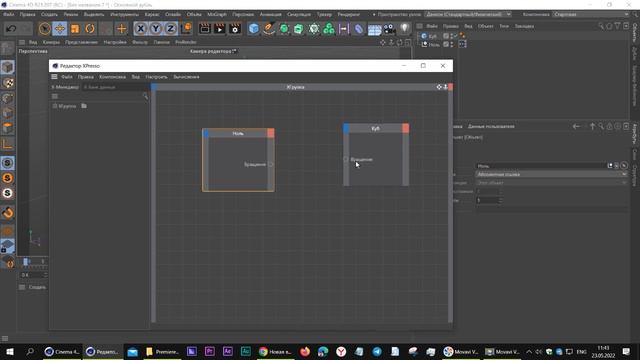Activate the Rotate tool
Viewport: 640px width, 360px height.
[90, 29]
